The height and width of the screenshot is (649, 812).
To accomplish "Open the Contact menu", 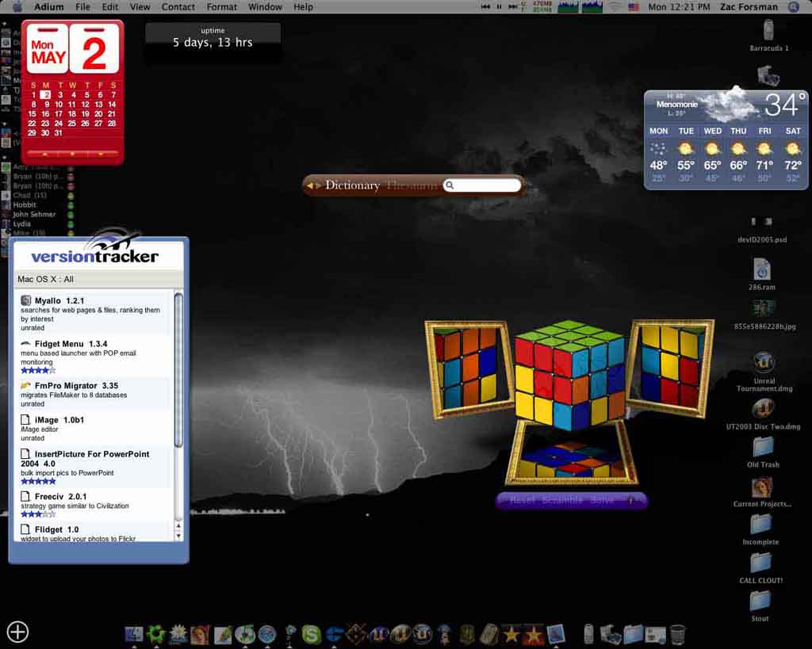I will pyautogui.click(x=178, y=7).
